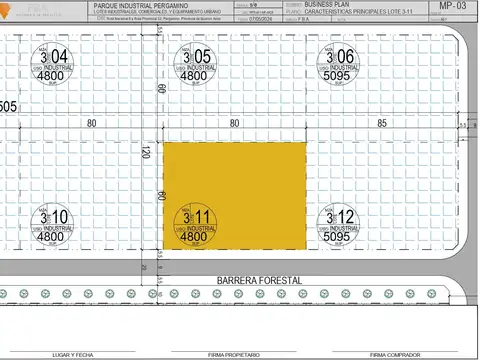The image size is (480, 360).
Task: Click the '85' dimension below lot 3 06
Action: (x=382, y=123)
